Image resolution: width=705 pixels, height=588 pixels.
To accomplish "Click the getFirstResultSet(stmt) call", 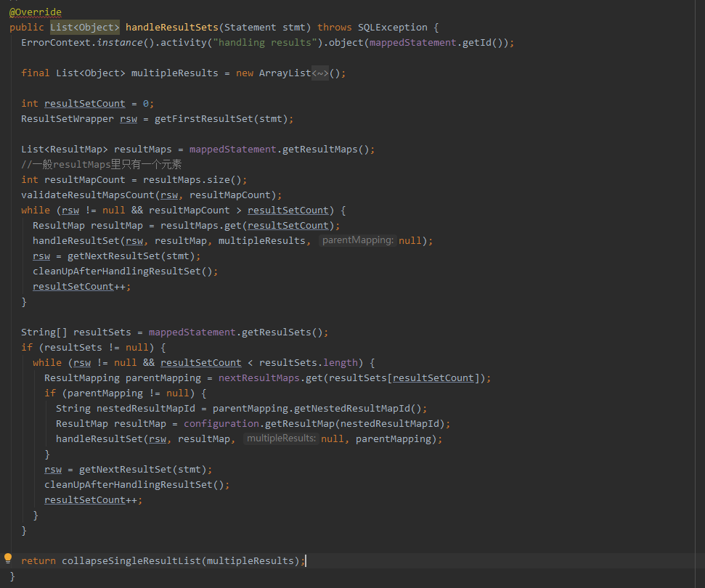I will pyautogui.click(x=221, y=118).
